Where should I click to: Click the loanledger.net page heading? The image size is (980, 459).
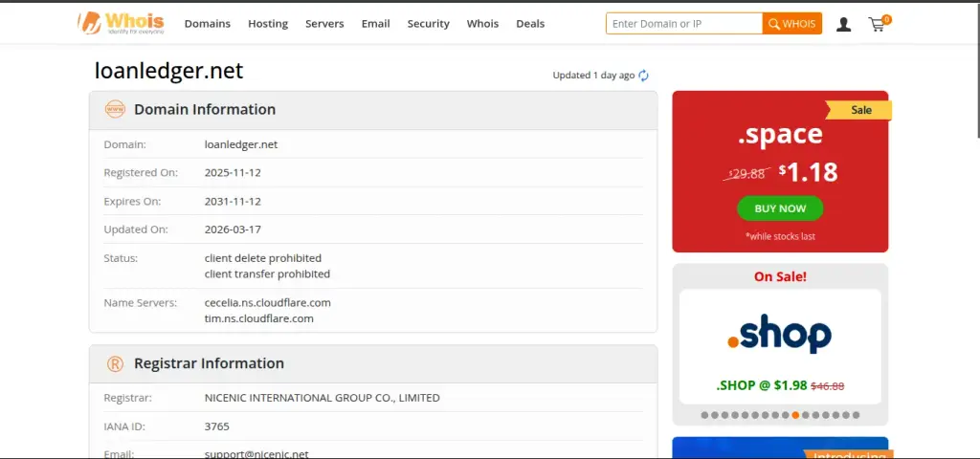pyautogui.click(x=168, y=71)
